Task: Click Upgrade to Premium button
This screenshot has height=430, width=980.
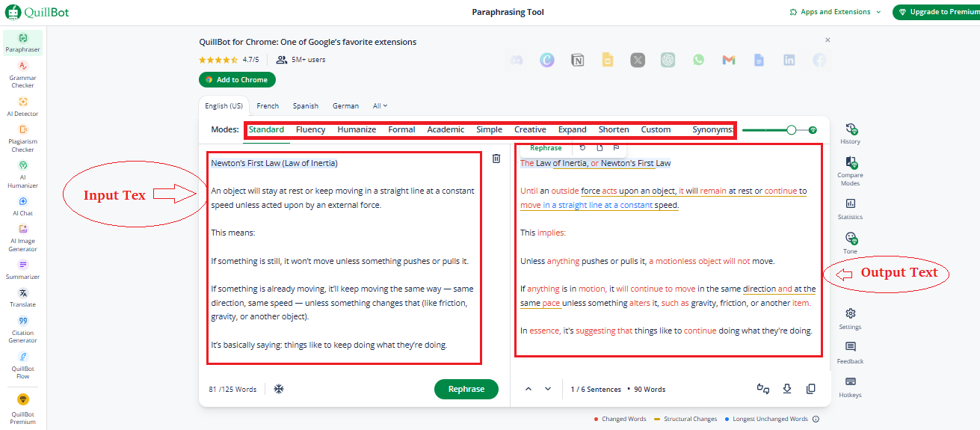Action: pos(936,12)
